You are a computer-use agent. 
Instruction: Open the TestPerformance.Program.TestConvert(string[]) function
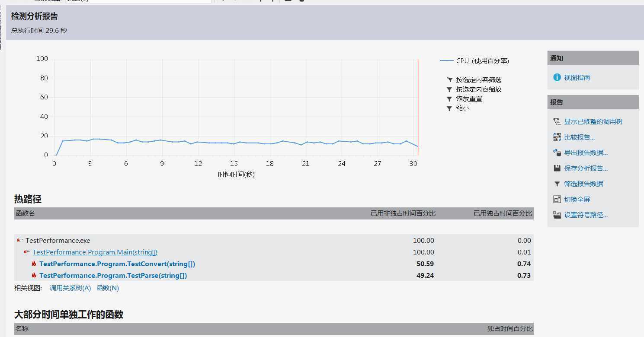pyautogui.click(x=117, y=264)
